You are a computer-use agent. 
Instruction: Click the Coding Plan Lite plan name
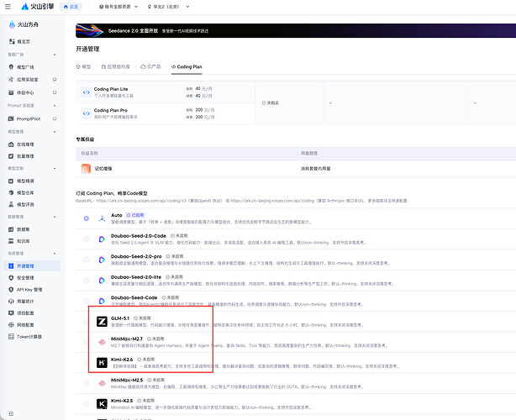tap(111, 89)
